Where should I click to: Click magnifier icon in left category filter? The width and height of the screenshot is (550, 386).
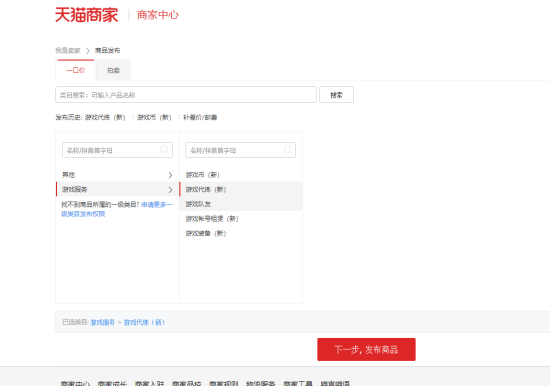click(x=164, y=150)
